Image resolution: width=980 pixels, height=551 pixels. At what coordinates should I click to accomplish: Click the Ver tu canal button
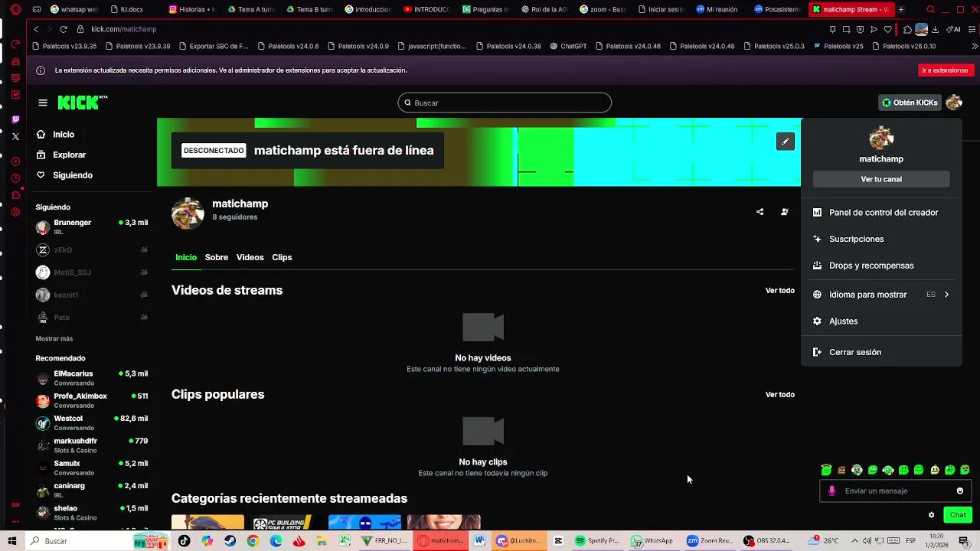[x=881, y=179]
